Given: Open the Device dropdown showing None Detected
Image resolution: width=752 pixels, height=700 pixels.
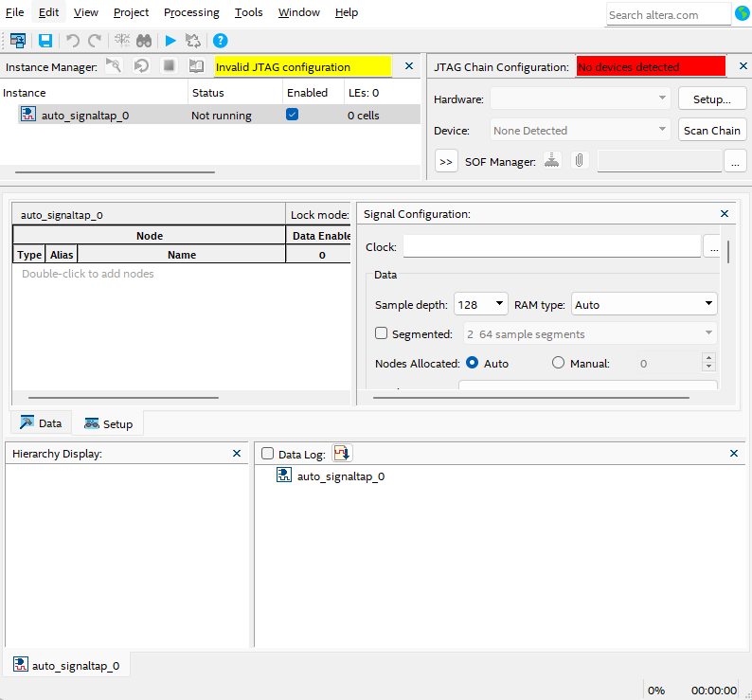Looking at the screenshot, I should (580, 130).
